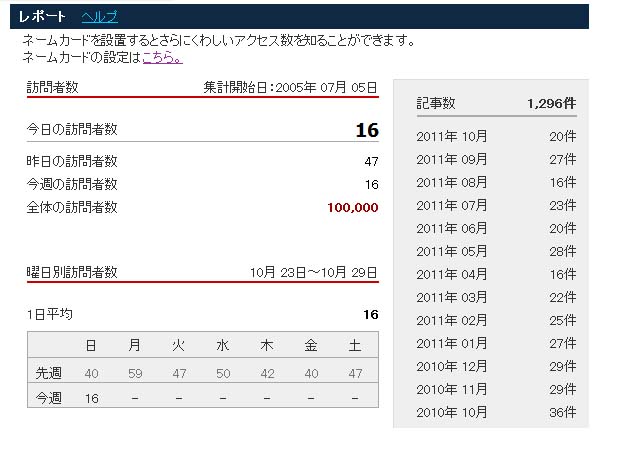
Task: Click the 先週 row label
Action: point(48,373)
